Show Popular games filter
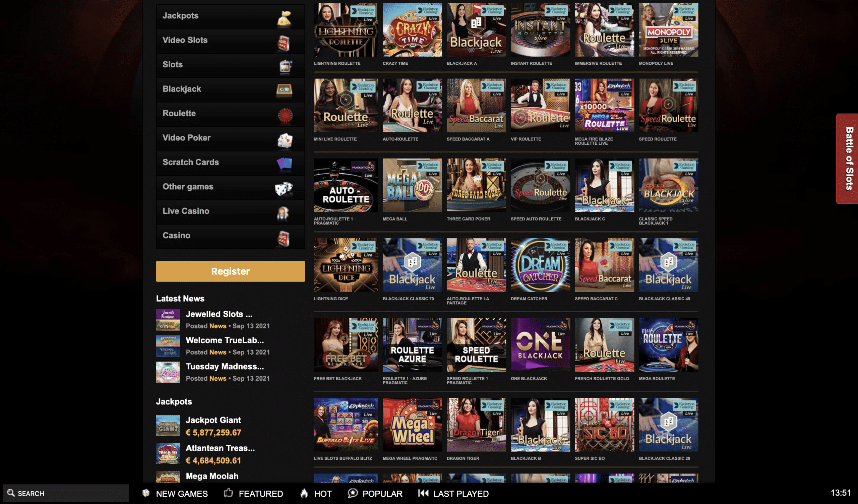Image resolution: width=858 pixels, height=504 pixels. (x=375, y=493)
